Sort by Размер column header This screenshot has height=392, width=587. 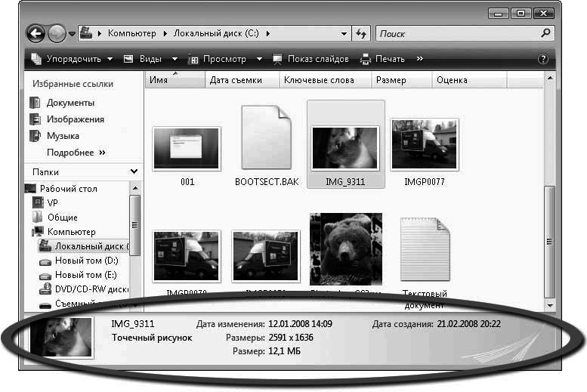391,80
